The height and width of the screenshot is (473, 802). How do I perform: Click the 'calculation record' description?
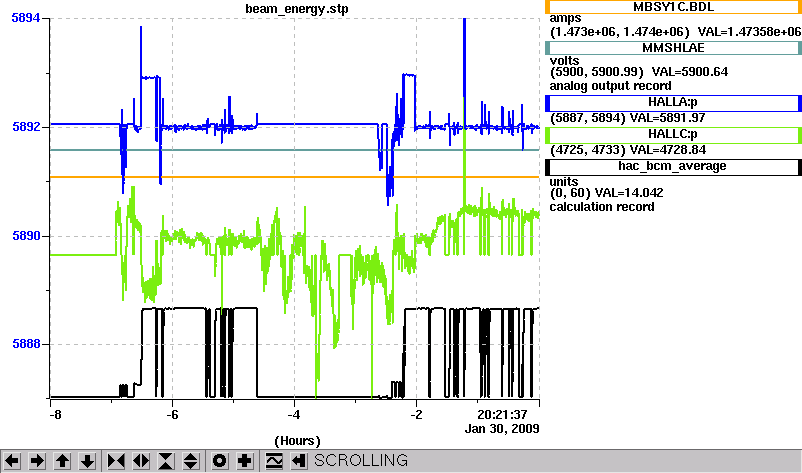click(x=602, y=207)
